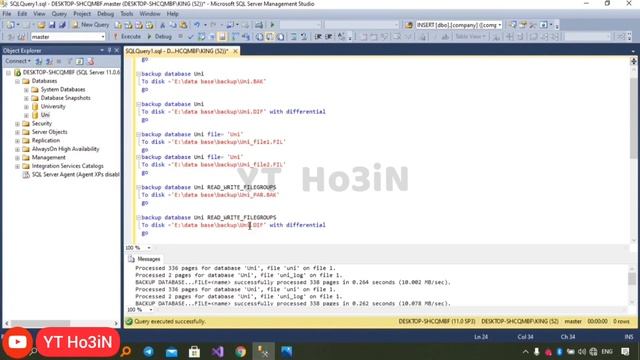The image size is (640, 360).
Task: Click the Start green arrow icon
Action: [272, 25]
